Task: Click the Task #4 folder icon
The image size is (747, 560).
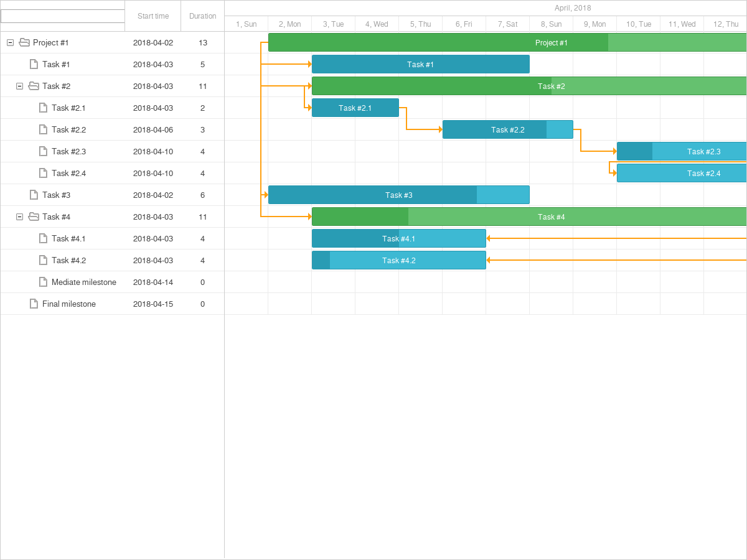Action: (33, 217)
